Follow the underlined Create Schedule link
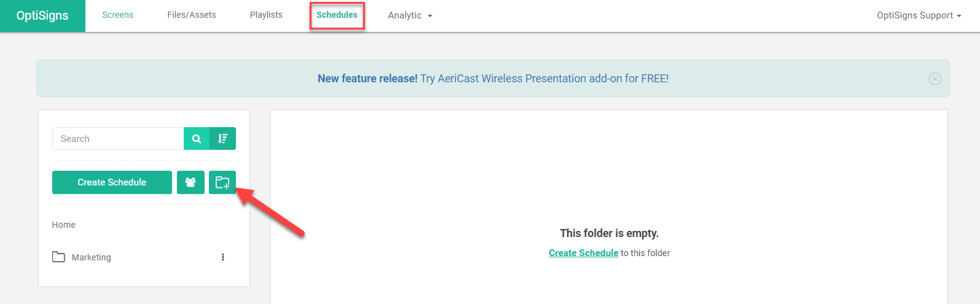 [583, 253]
